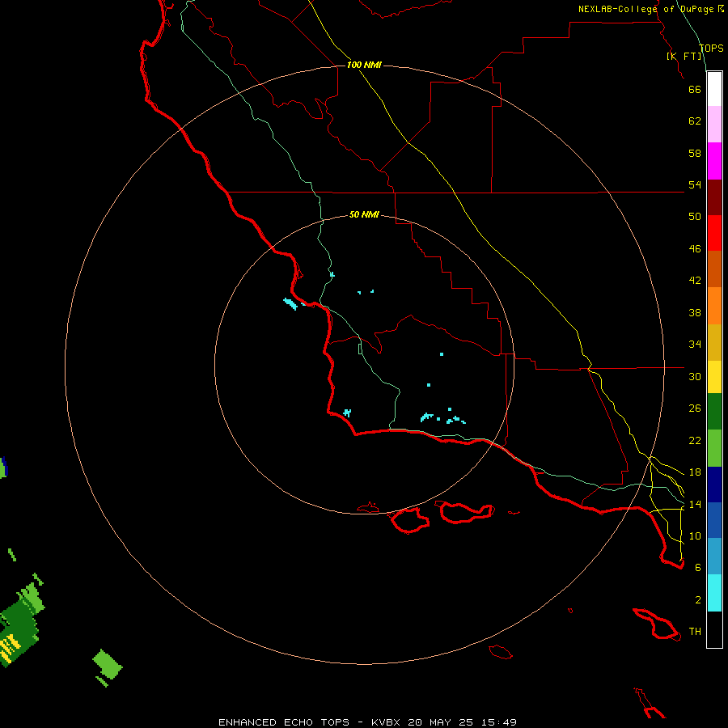728x728 pixels.
Task: Click the gold legend swatch
Action: tap(714, 343)
